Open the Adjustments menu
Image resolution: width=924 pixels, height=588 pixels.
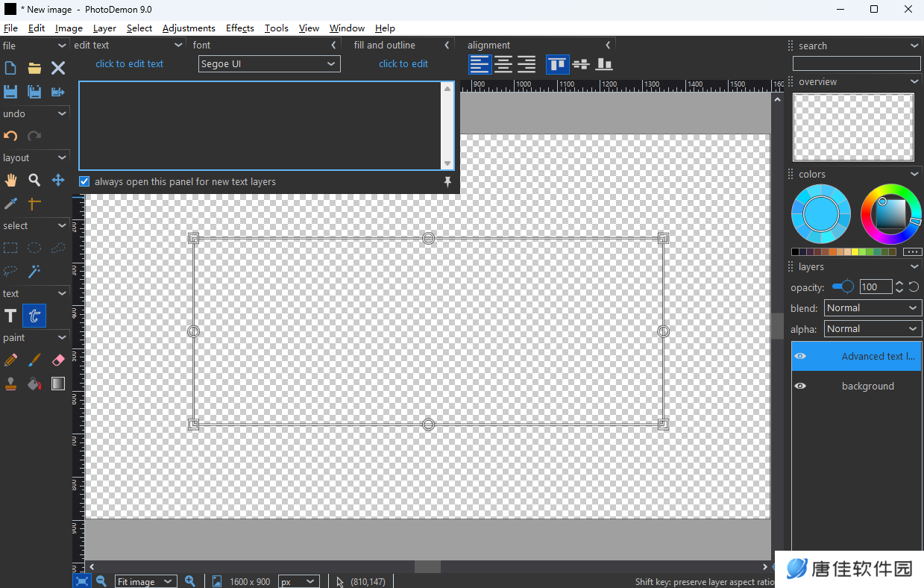point(189,28)
